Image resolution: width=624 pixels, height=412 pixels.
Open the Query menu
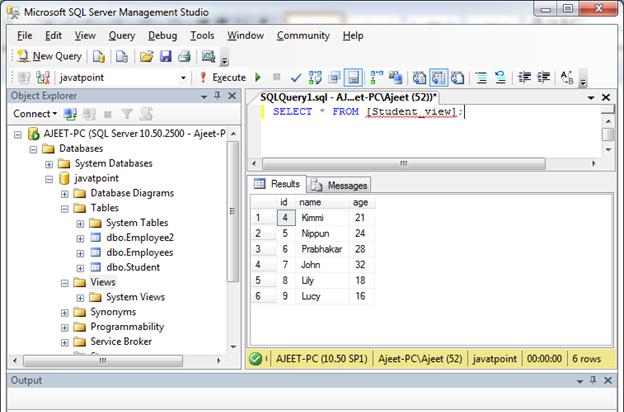122,36
